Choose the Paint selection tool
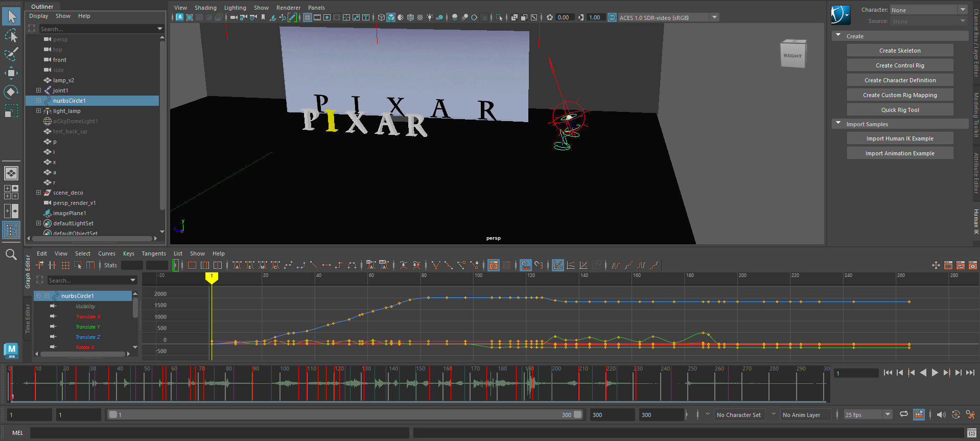 [x=11, y=54]
